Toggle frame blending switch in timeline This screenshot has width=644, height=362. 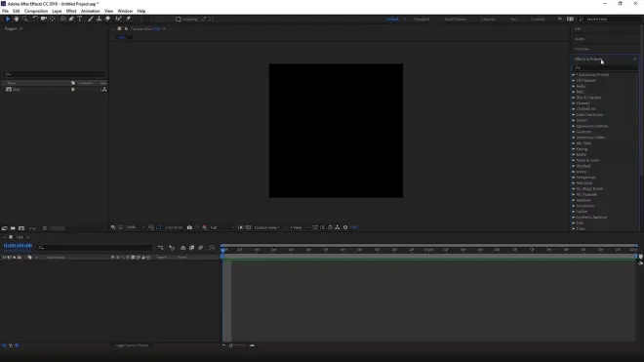pyautogui.click(x=192, y=248)
